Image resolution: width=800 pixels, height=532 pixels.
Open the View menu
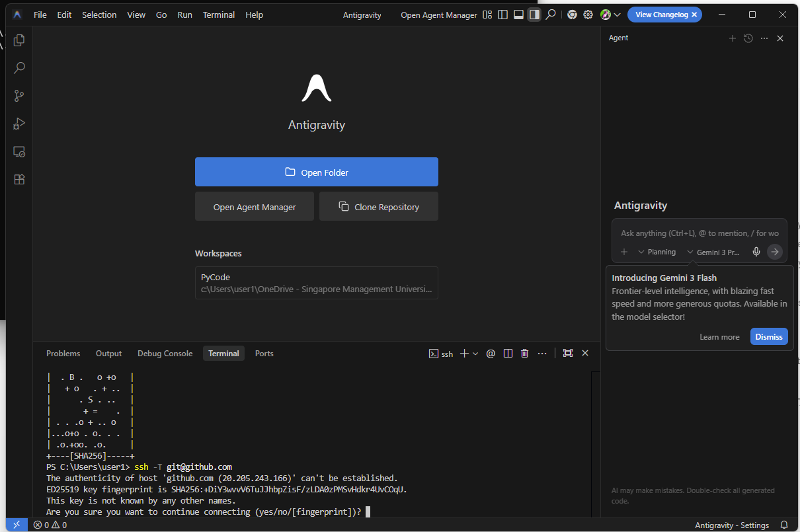(136, 15)
